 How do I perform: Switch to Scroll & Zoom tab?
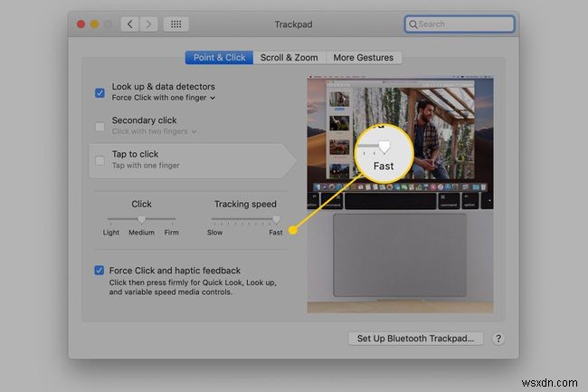[x=288, y=58]
